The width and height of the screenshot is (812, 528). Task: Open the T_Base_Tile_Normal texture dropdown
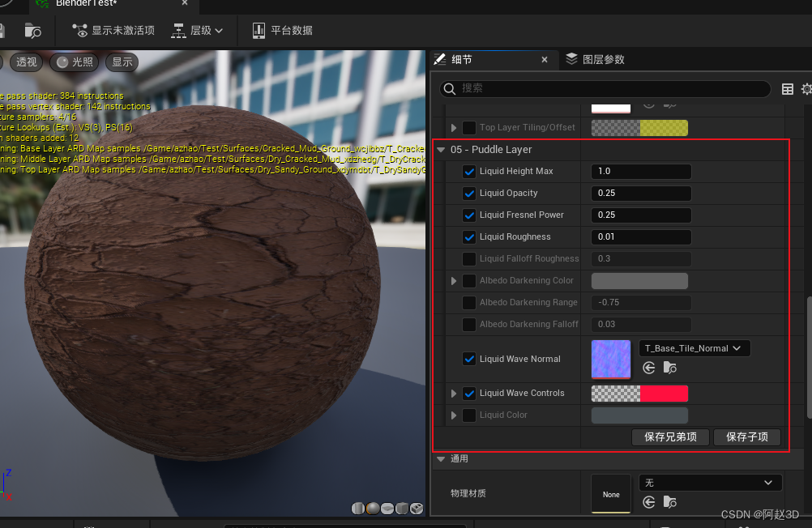pyautogui.click(x=694, y=348)
